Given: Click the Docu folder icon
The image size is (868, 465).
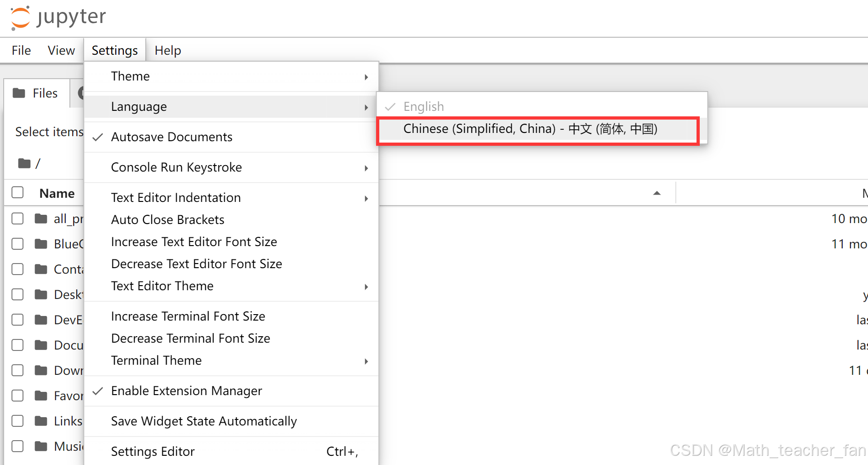Looking at the screenshot, I should tap(41, 345).
